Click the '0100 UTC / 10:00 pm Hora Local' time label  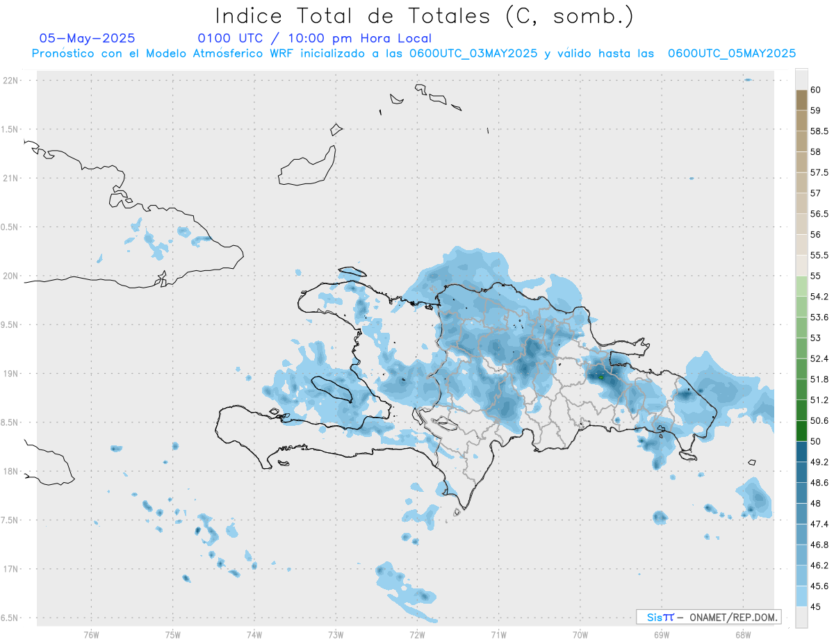[314, 38]
